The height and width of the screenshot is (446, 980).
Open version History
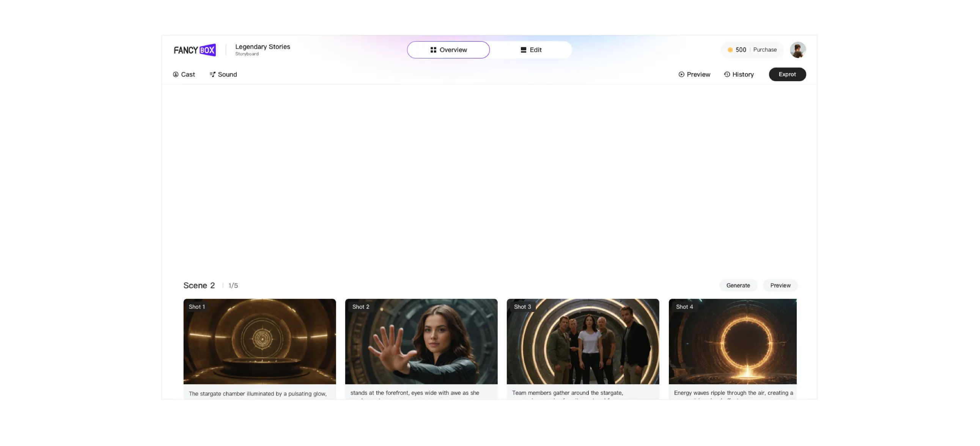point(739,75)
